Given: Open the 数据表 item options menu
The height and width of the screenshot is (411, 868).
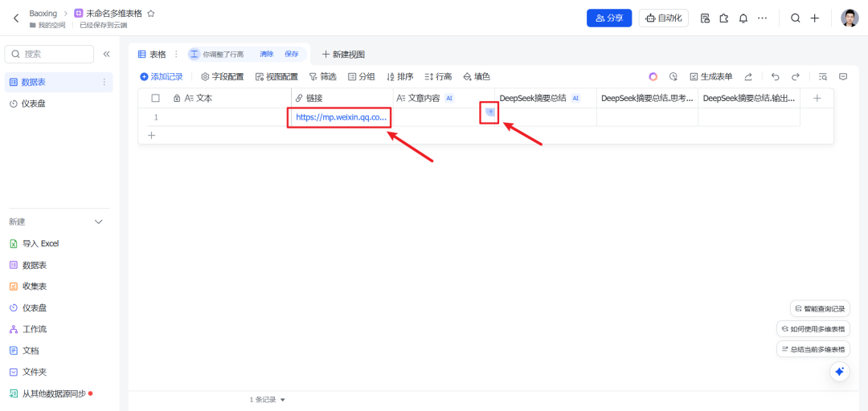Looking at the screenshot, I should [x=104, y=83].
